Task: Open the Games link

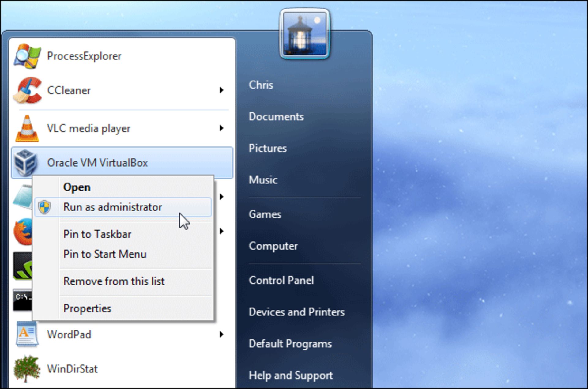Action: pos(265,214)
